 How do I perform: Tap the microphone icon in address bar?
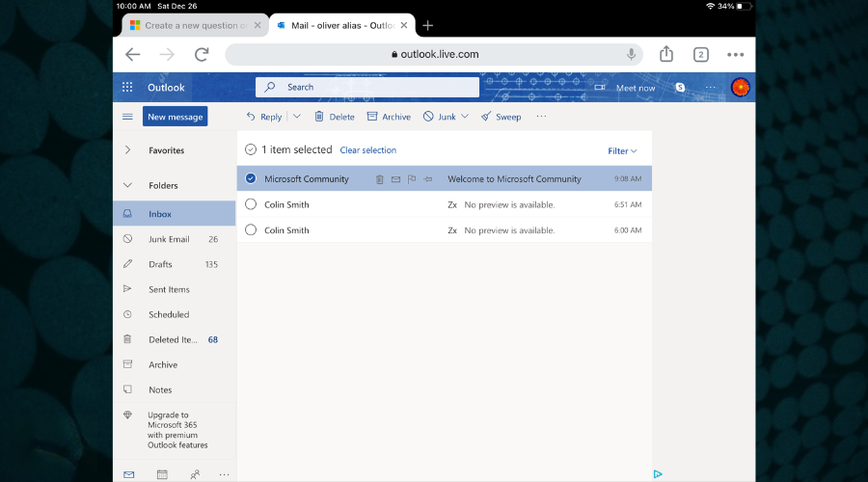631,54
